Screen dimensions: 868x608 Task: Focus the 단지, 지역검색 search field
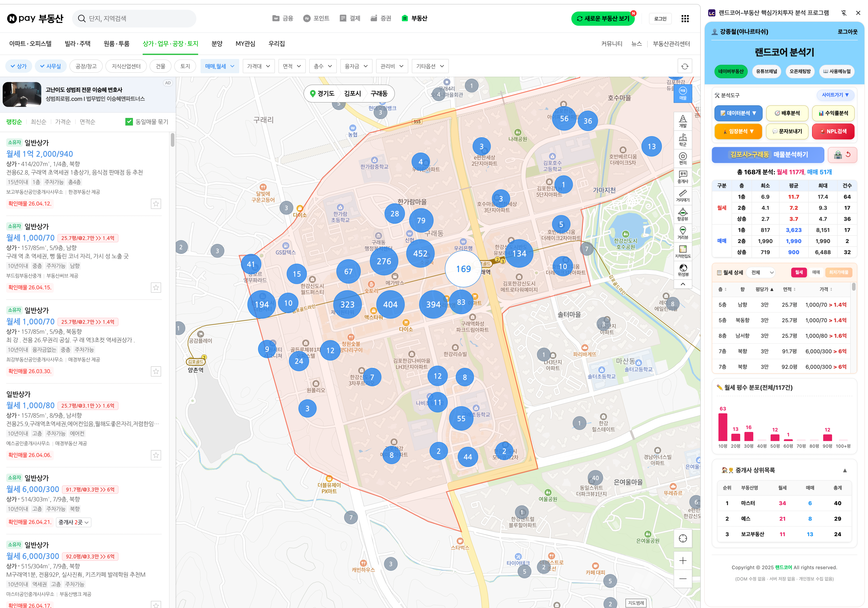(x=134, y=19)
